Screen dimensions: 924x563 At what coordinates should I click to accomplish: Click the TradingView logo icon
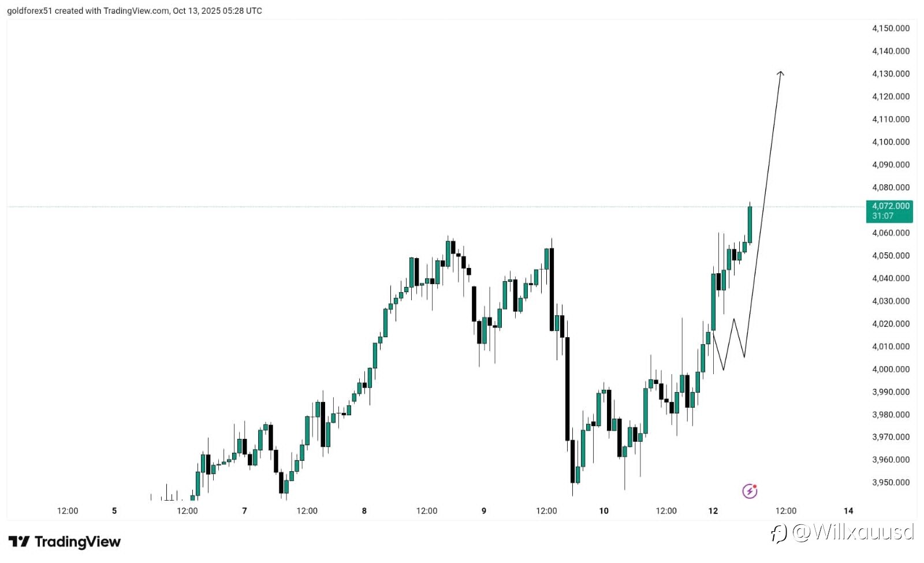19,542
